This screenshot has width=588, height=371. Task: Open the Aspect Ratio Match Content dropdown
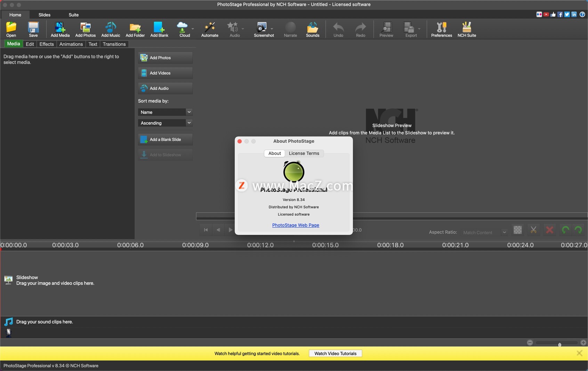[x=484, y=232]
